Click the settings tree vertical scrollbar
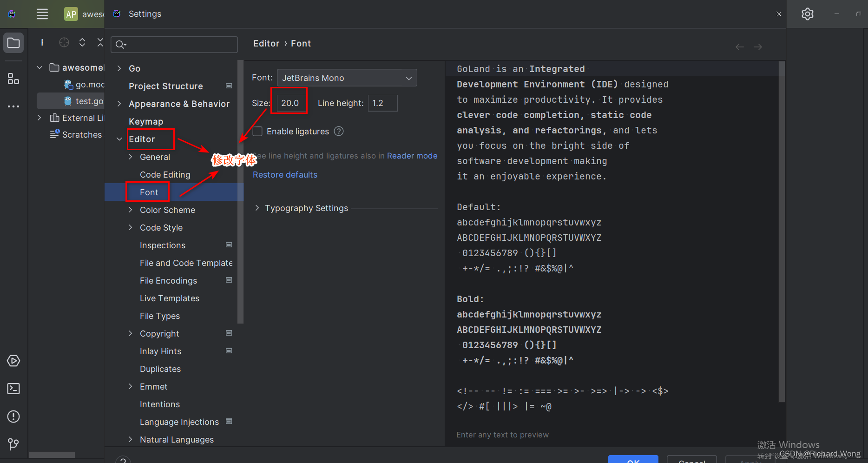The width and height of the screenshot is (868, 463). click(x=240, y=192)
